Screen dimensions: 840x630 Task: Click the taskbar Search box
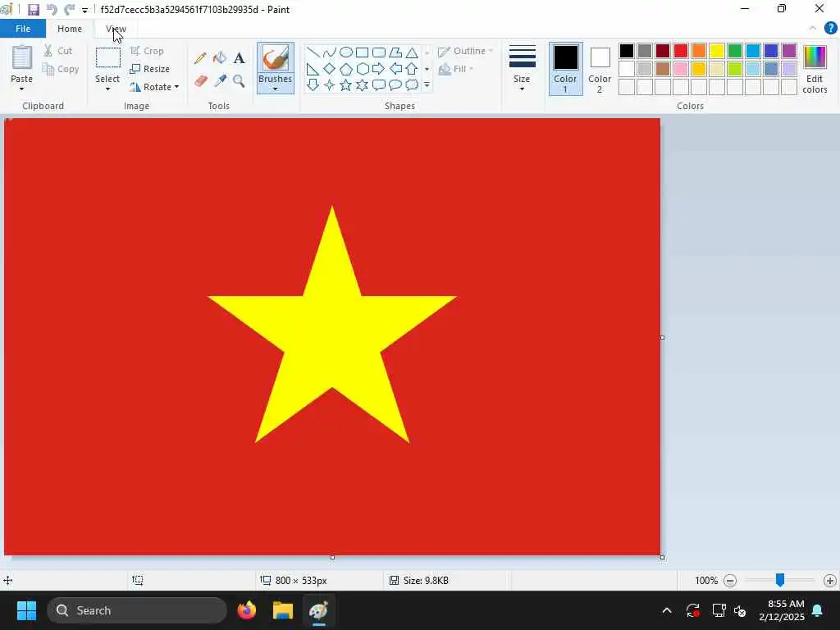[x=137, y=610]
